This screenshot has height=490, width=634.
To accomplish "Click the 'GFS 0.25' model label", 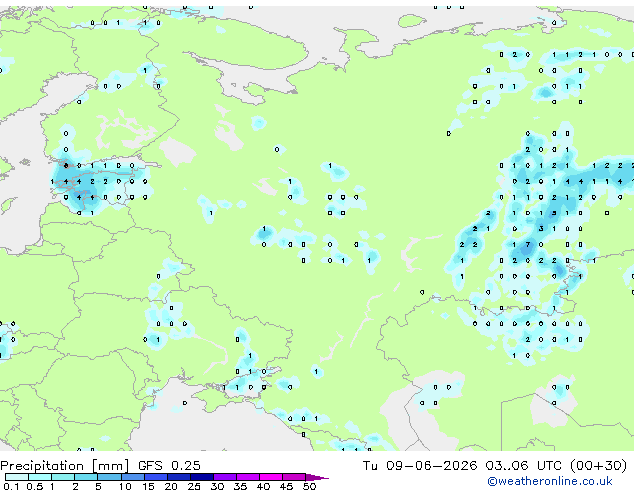I will (x=169, y=466).
